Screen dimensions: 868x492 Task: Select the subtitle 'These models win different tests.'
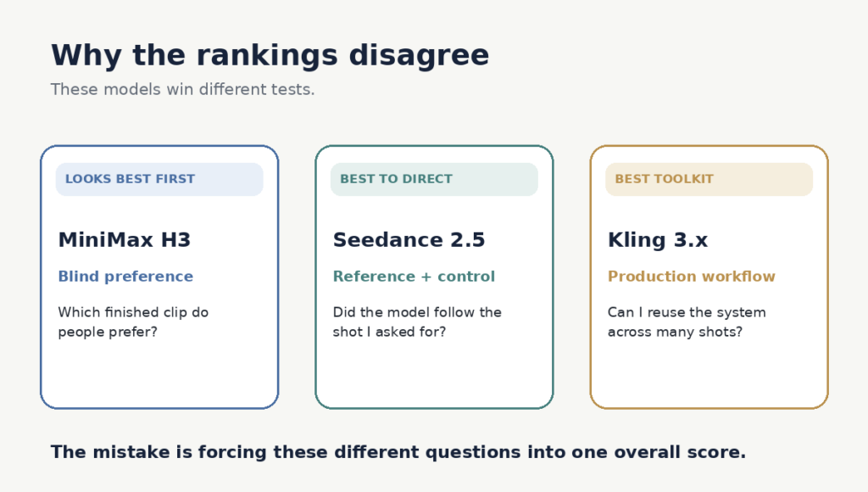coord(183,89)
